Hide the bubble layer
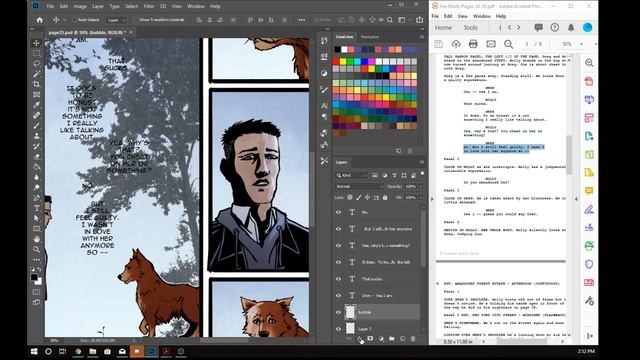This screenshot has height=360, width=640. point(338,312)
